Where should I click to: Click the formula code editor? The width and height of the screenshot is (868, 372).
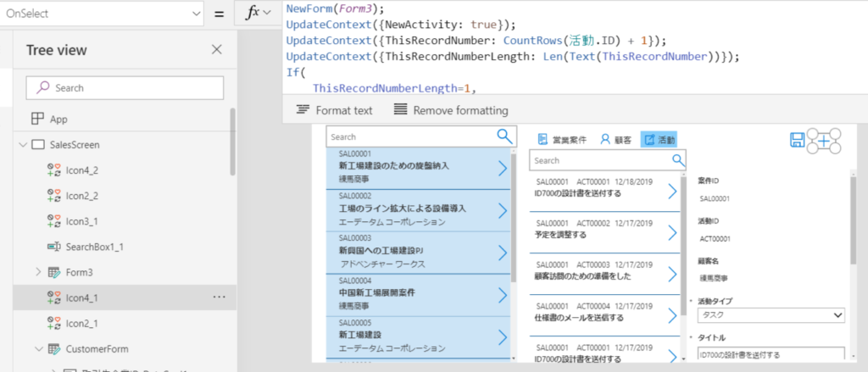click(x=575, y=47)
